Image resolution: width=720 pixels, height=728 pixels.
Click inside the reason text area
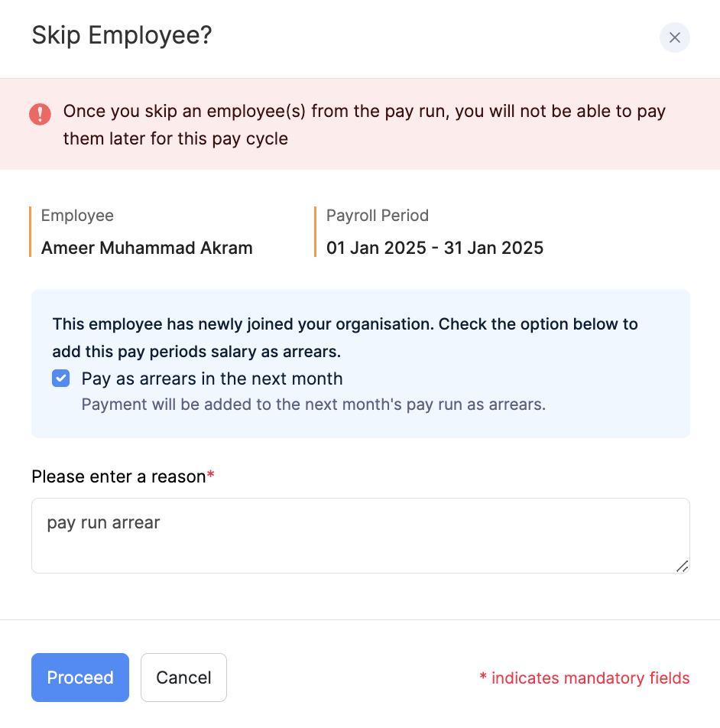tap(359, 535)
